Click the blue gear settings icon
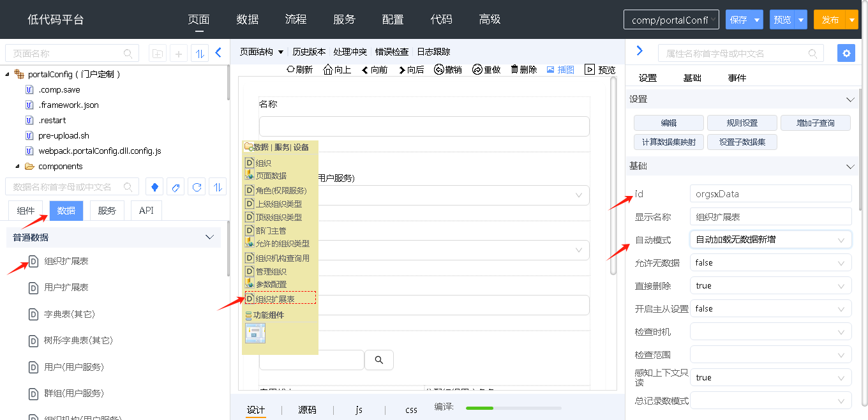 coord(846,53)
